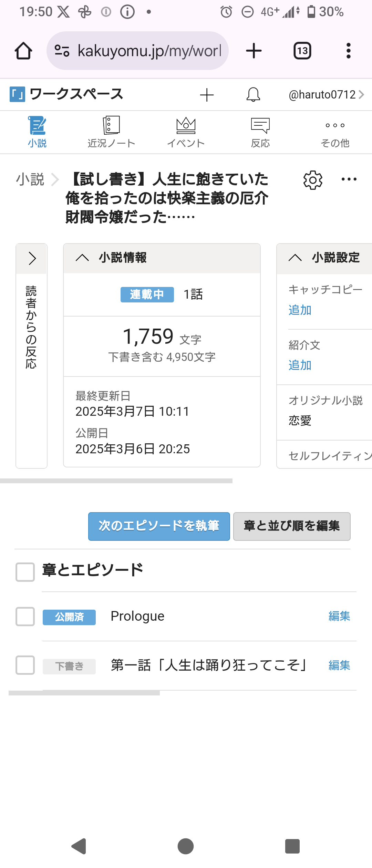Check the 章とエピソード select-all checkbox
The height and width of the screenshot is (868, 372).
click(25, 572)
